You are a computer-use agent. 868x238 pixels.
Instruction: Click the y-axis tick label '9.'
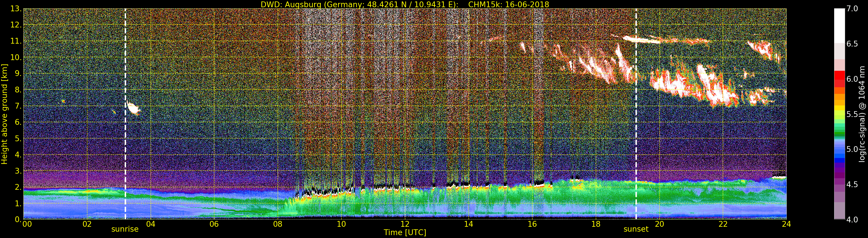18,74
